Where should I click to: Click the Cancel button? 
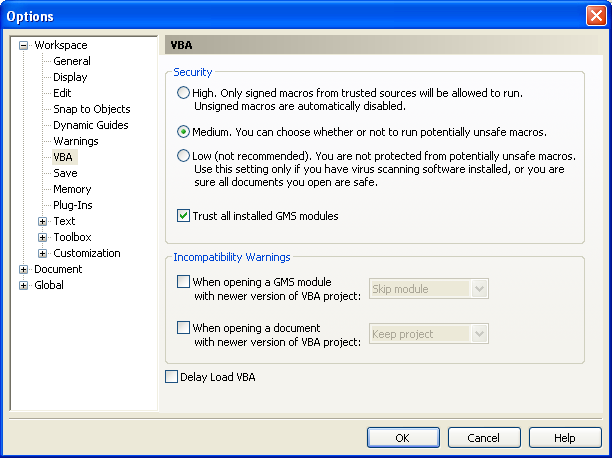coord(484,438)
